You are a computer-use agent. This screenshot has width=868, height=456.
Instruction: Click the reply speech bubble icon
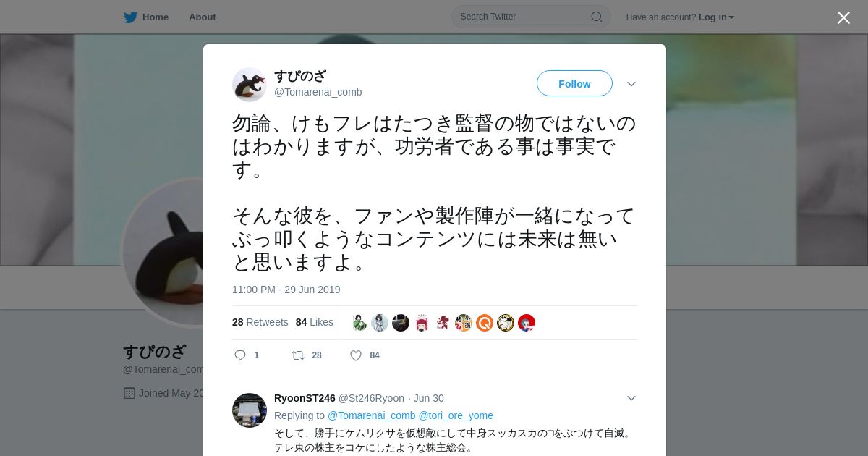click(x=240, y=355)
